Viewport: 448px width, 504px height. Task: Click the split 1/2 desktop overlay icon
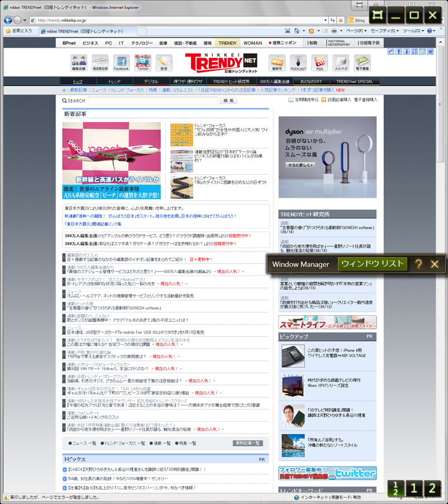pos(395,488)
